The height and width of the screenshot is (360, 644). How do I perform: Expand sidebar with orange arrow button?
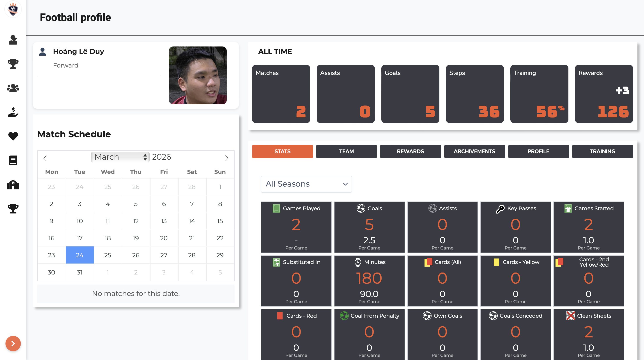pyautogui.click(x=13, y=344)
